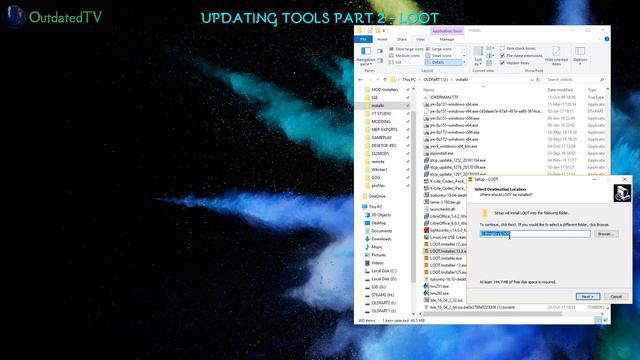The image size is (640, 360).
Task: Open the address bar history dropdown
Action: point(532,80)
